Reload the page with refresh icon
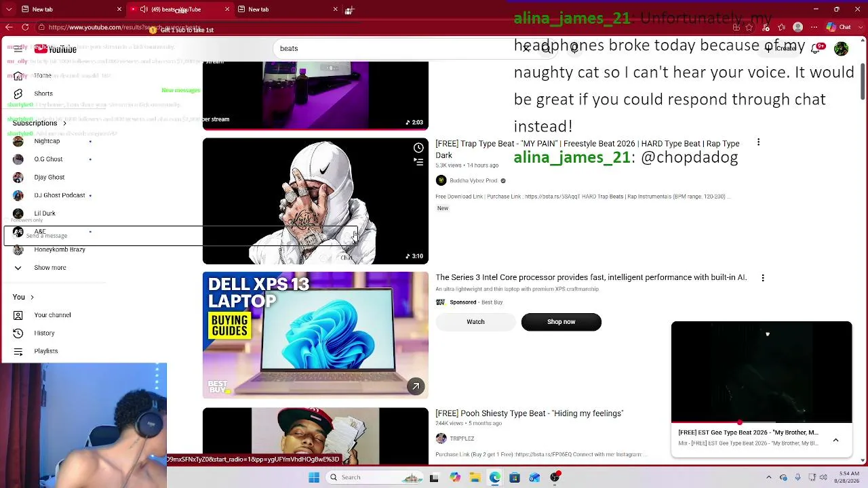 tap(25, 27)
